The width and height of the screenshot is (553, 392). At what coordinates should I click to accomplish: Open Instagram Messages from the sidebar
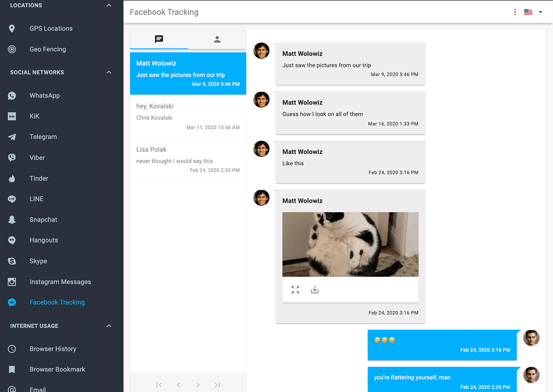tap(60, 282)
